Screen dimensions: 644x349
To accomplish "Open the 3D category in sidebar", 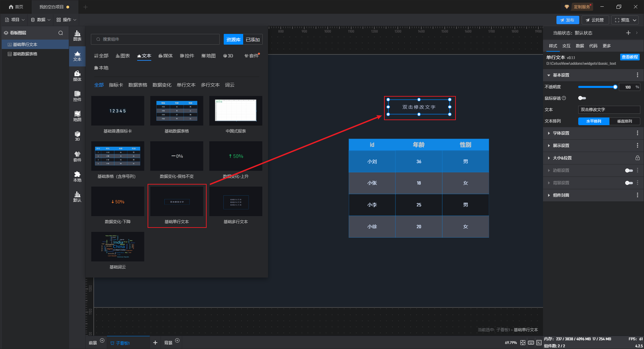I will pyautogui.click(x=77, y=136).
